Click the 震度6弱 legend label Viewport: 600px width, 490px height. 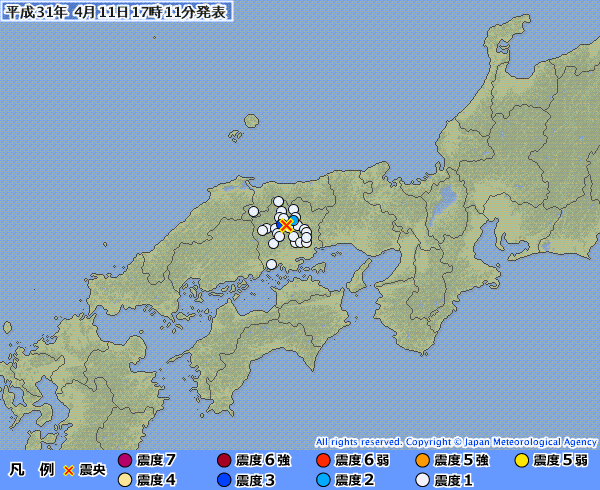coord(362,460)
